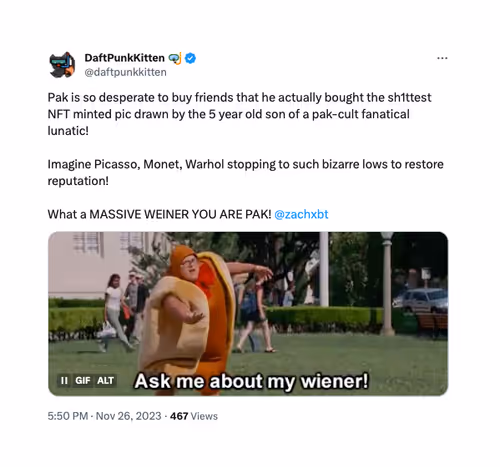The width and height of the screenshot is (500, 467).
Task: Click the "Ask me about my wiener!" caption
Action: tap(252, 381)
